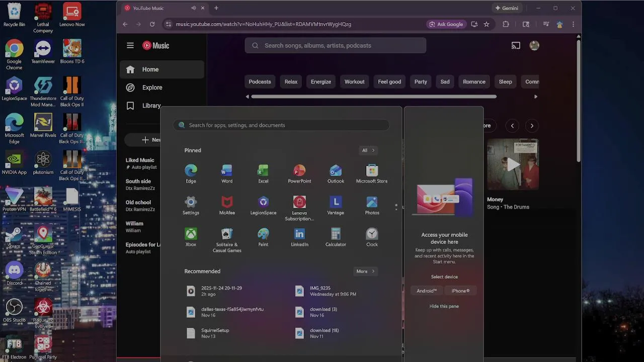This screenshot has height=362, width=644.
Task: Expand More recommended items
Action: coord(366,271)
